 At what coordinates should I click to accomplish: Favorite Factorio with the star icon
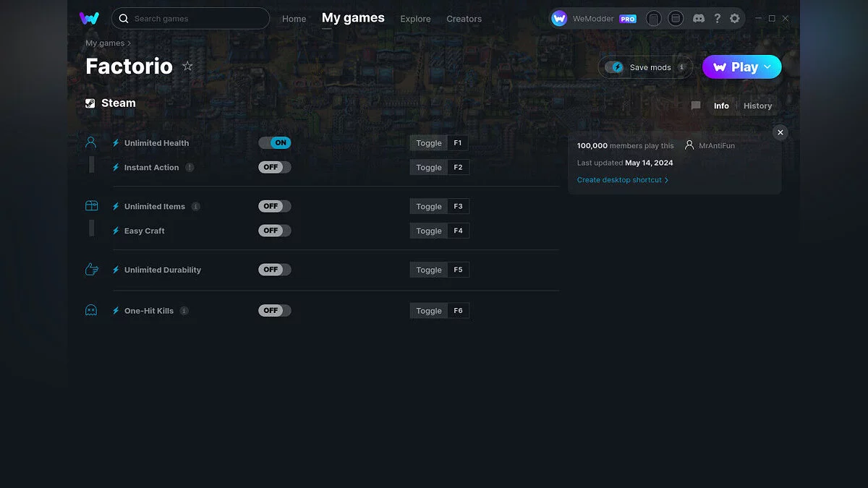pos(187,67)
